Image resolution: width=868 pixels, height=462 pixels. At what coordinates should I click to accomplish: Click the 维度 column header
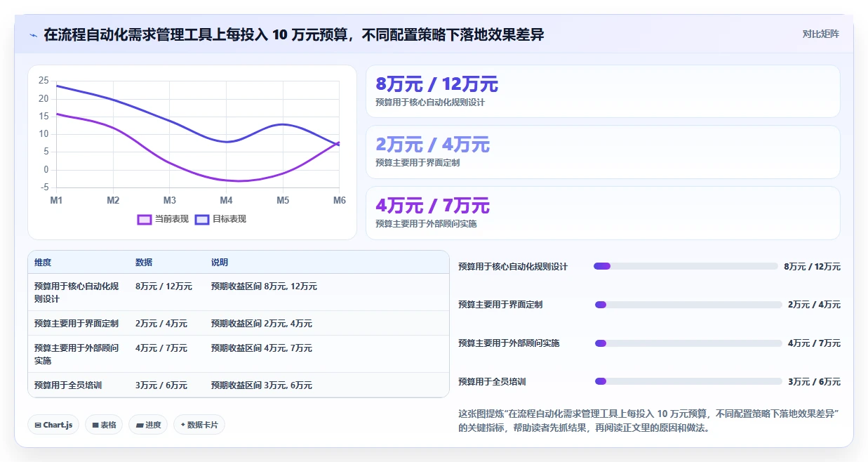[x=43, y=263]
